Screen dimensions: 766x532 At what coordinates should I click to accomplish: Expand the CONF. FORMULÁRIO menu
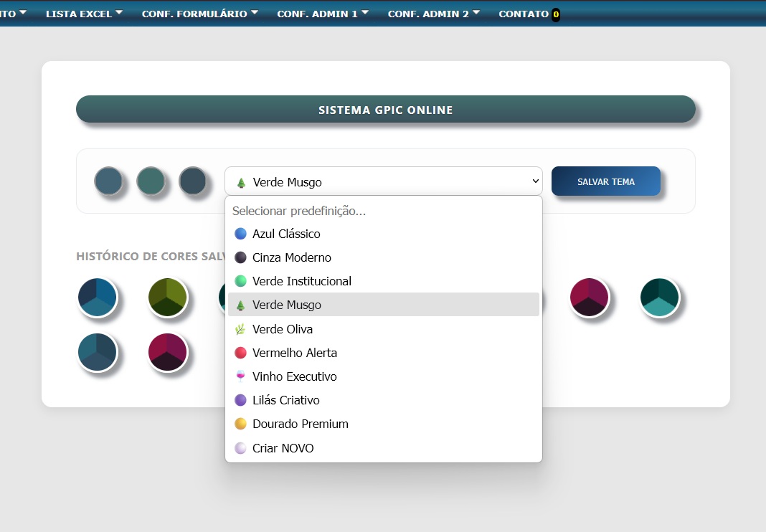click(199, 14)
